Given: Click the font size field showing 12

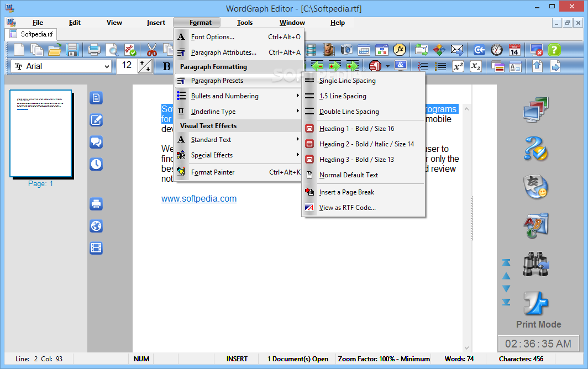Looking at the screenshot, I should click(127, 66).
